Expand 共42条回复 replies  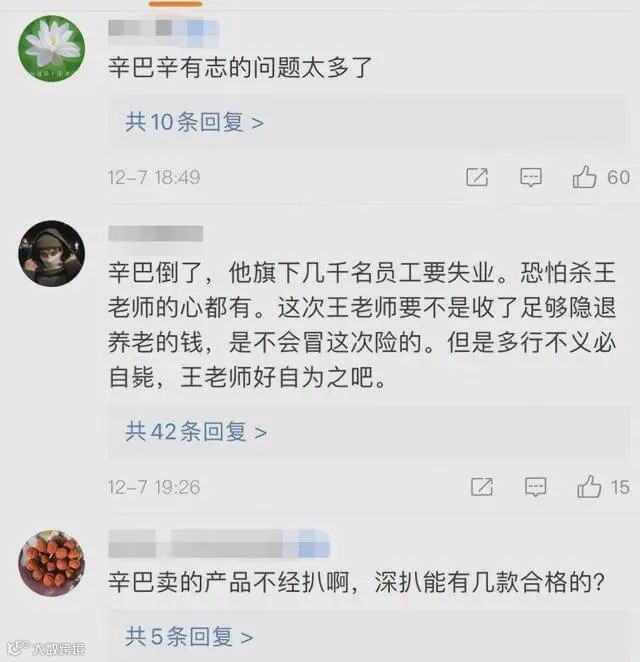pos(196,432)
